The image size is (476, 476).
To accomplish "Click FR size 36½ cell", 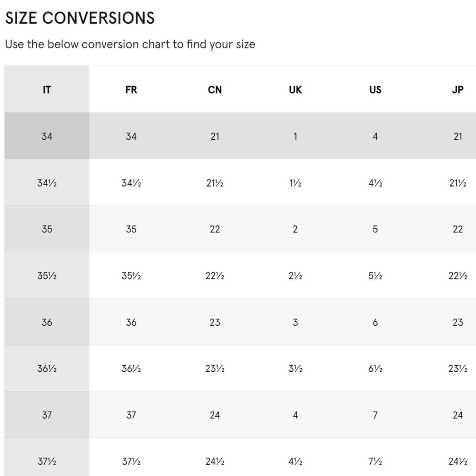I will click(x=131, y=368).
